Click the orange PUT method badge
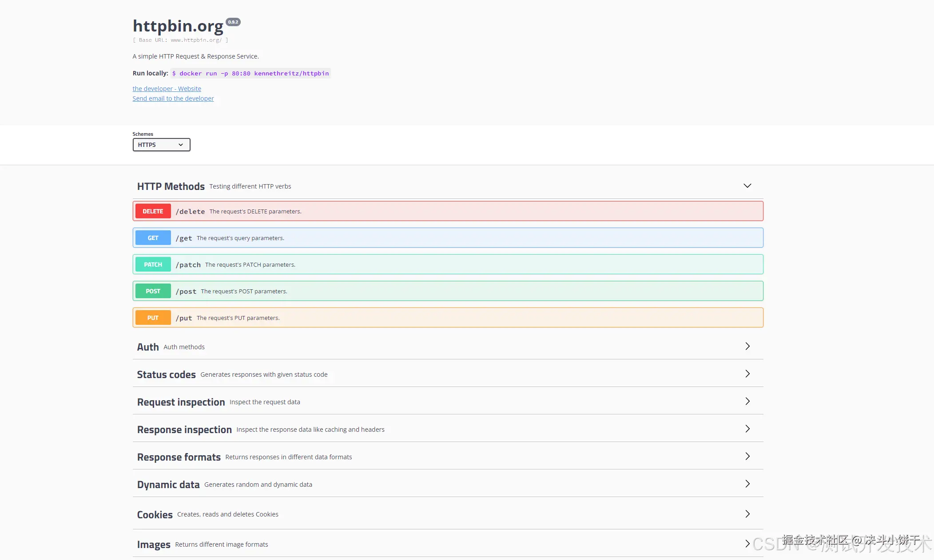The height and width of the screenshot is (560, 934). click(x=153, y=318)
